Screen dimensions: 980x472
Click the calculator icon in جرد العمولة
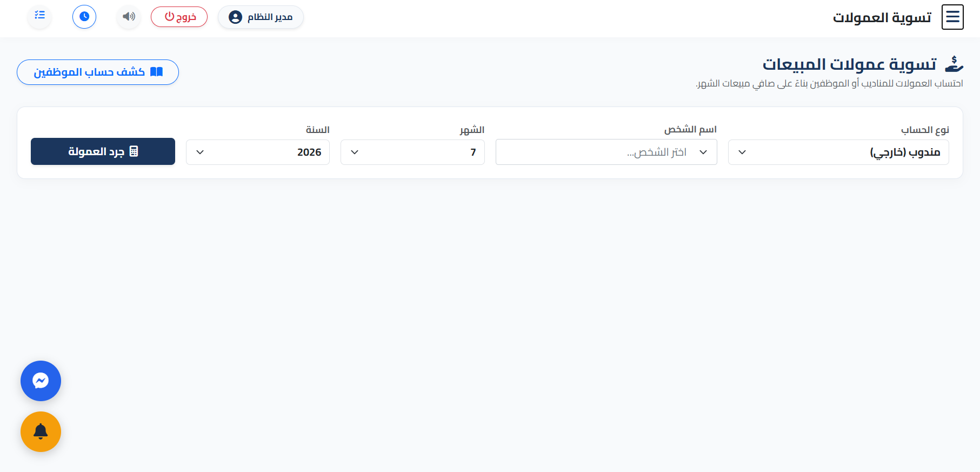[x=134, y=151]
